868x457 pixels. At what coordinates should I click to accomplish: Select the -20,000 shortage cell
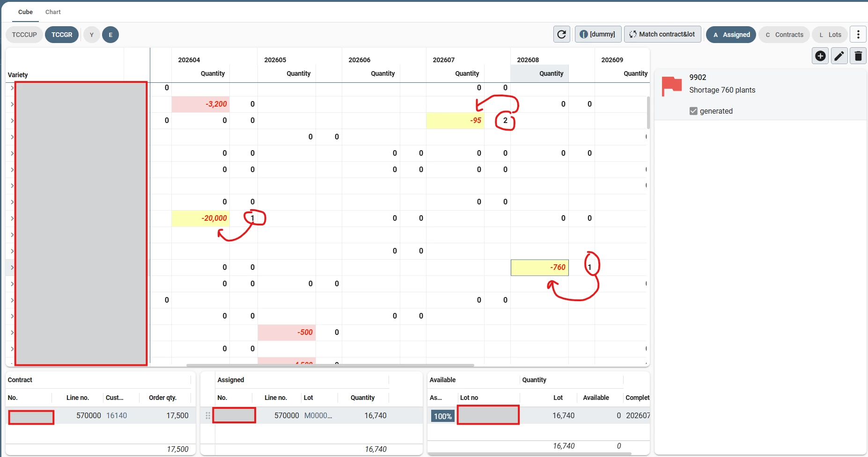(x=200, y=218)
